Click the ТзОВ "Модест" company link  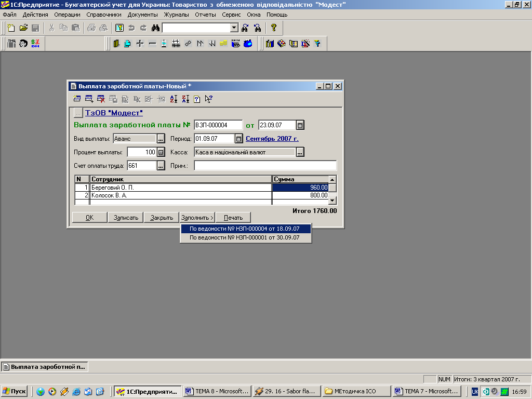114,113
